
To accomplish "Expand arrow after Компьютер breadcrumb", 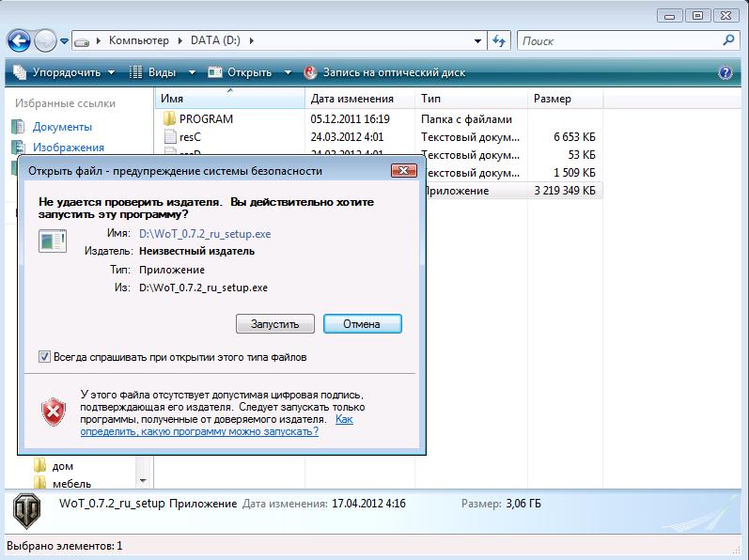I will pyautogui.click(x=180, y=41).
